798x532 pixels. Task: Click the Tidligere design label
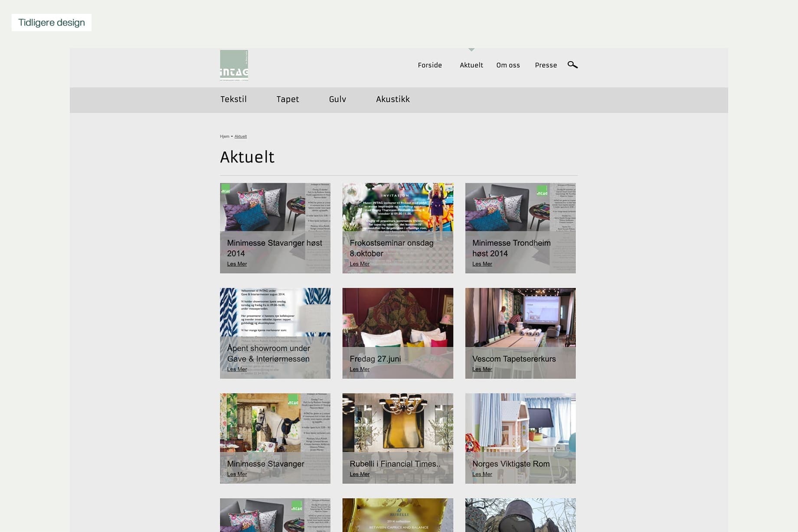52,23
